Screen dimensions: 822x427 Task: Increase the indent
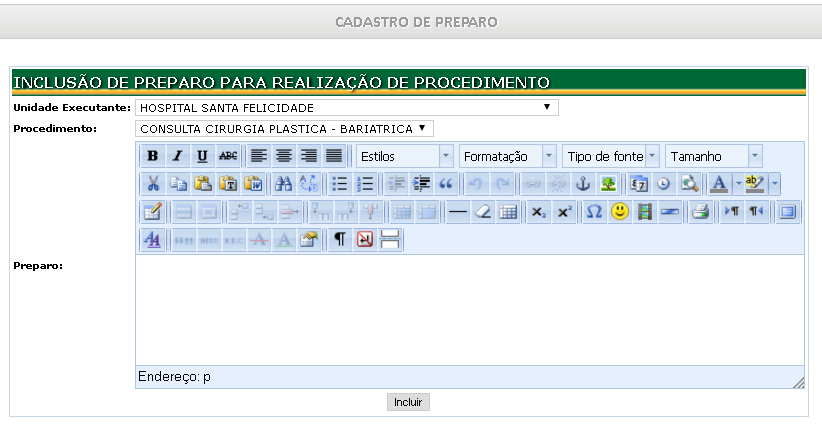click(x=421, y=184)
